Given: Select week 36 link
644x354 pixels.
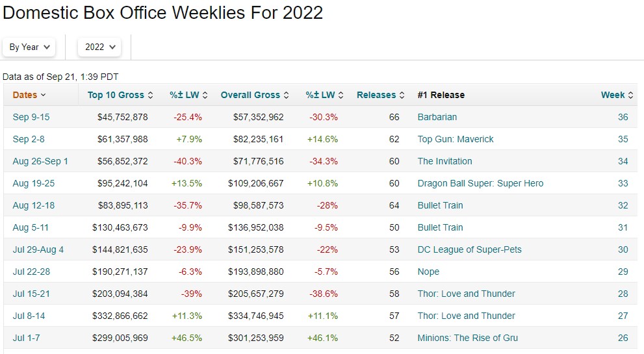Looking at the screenshot, I should click(623, 117).
